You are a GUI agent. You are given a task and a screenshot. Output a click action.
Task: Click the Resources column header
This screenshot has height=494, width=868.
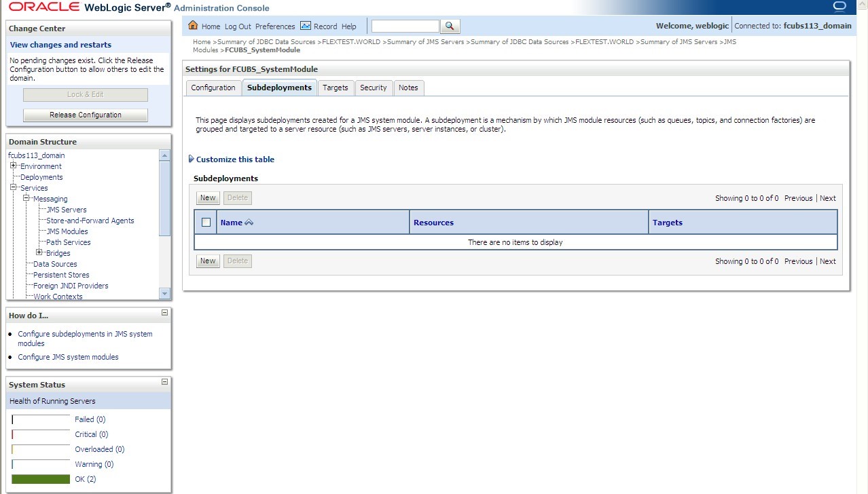click(x=433, y=223)
